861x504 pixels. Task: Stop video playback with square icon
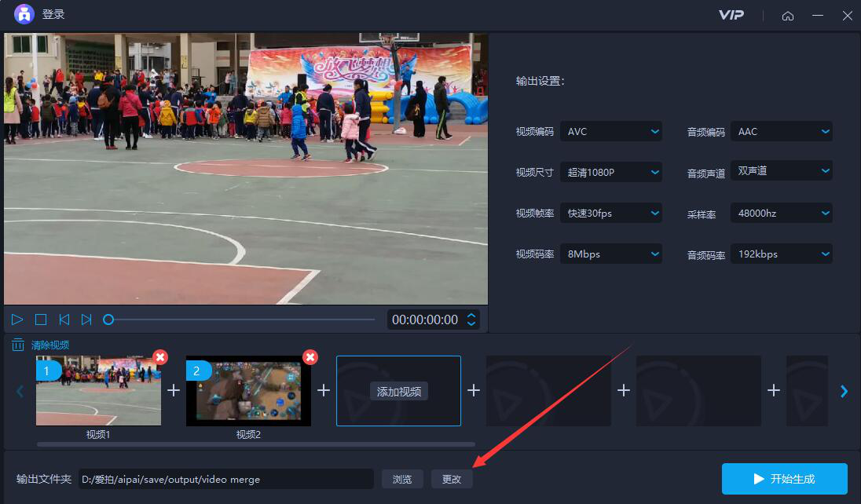(41, 320)
